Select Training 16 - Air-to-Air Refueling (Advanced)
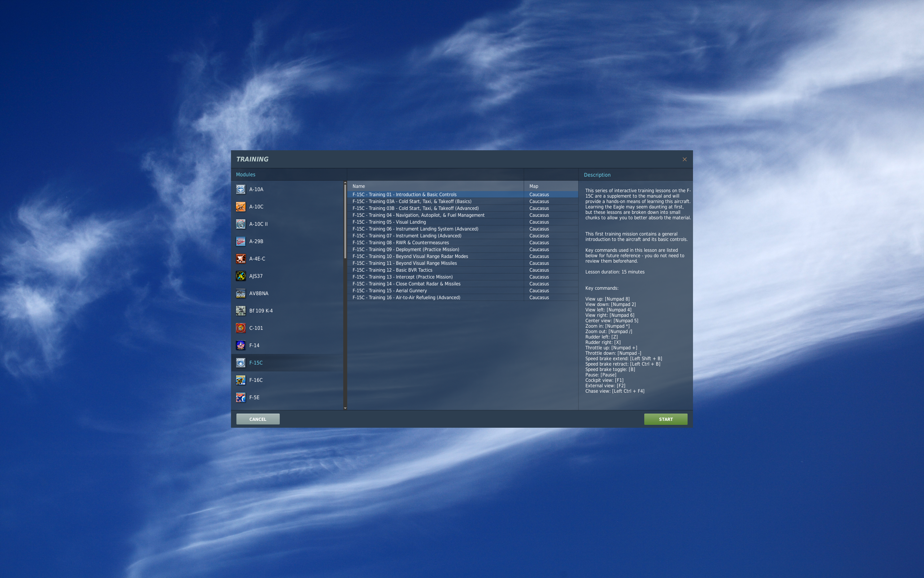Image resolution: width=924 pixels, height=578 pixels. pos(462,298)
